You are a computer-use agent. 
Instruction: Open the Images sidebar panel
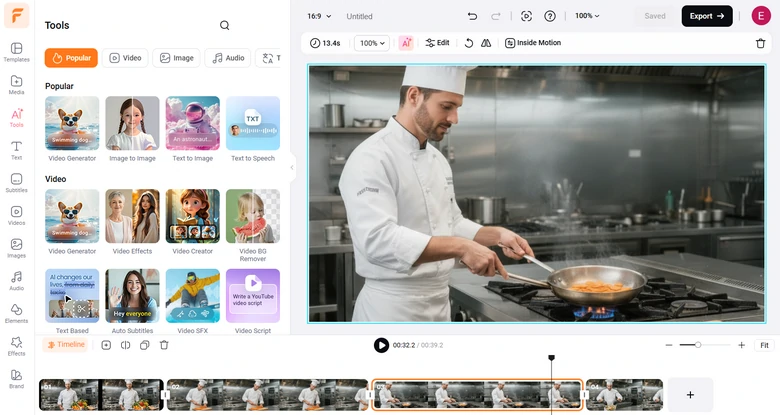[x=16, y=249]
